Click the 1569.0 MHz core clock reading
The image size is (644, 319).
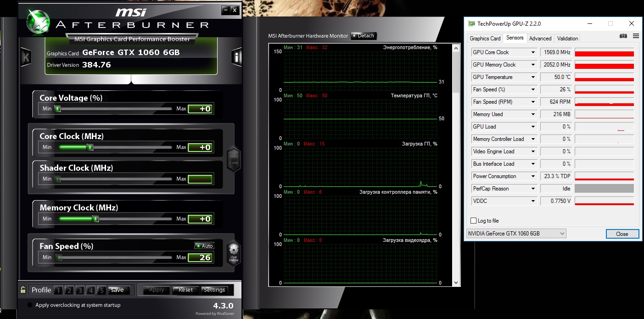(x=556, y=52)
